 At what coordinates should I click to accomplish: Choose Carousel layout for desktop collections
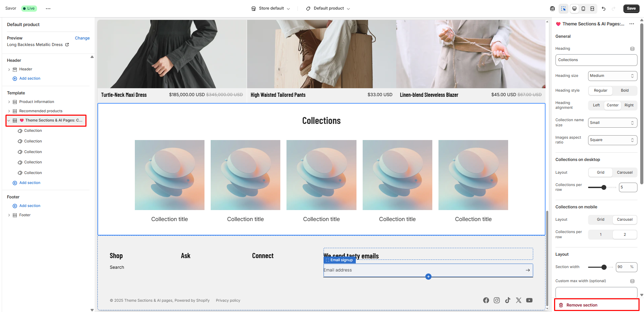point(625,173)
